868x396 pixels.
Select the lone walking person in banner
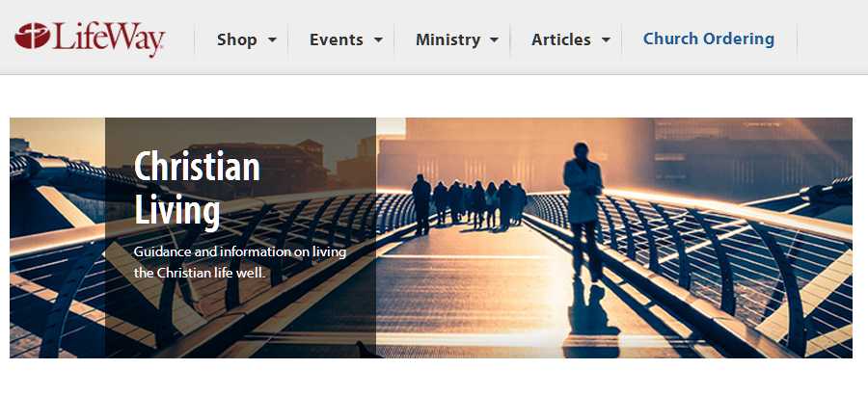coord(583,212)
